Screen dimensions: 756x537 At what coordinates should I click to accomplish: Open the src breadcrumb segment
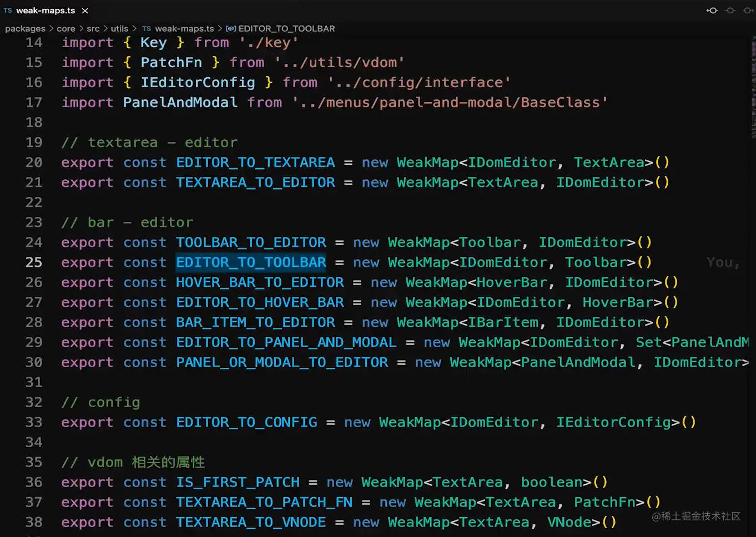tap(93, 28)
